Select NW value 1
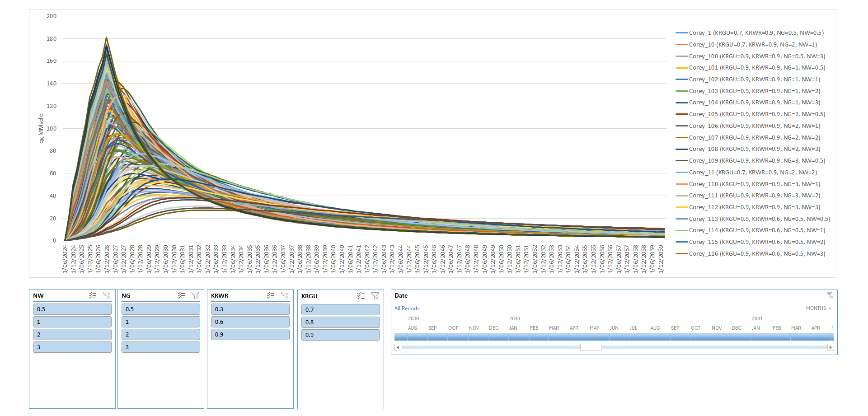 (x=72, y=322)
